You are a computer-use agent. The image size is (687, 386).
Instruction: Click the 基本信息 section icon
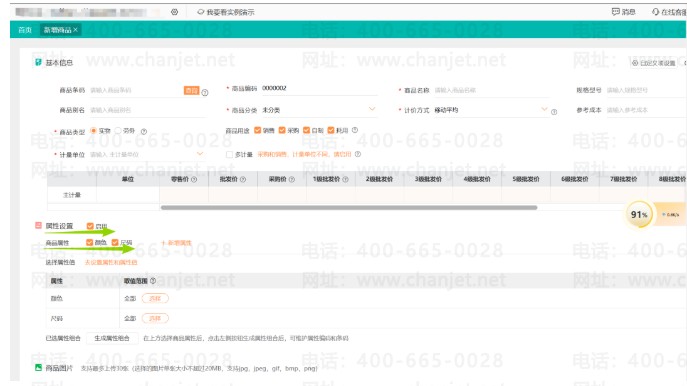point(38,62)
